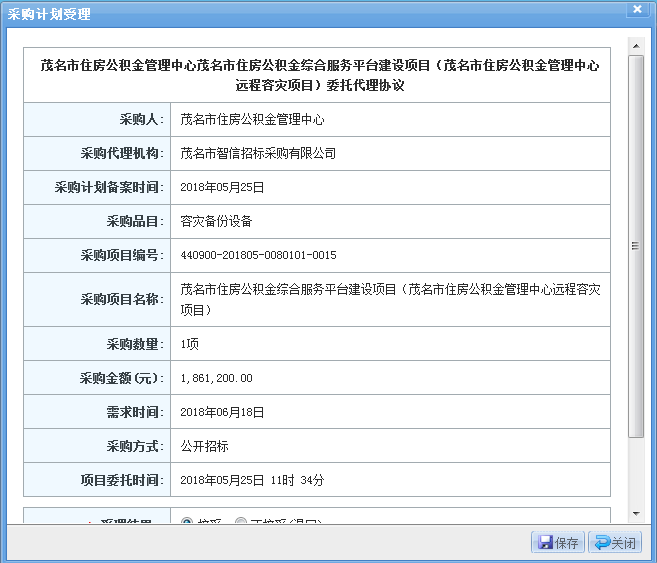Screen dimensions: 657x563
Task: Click the 采购人 value 茂名市住房公积金管理中心
Action: coord(252,119)
